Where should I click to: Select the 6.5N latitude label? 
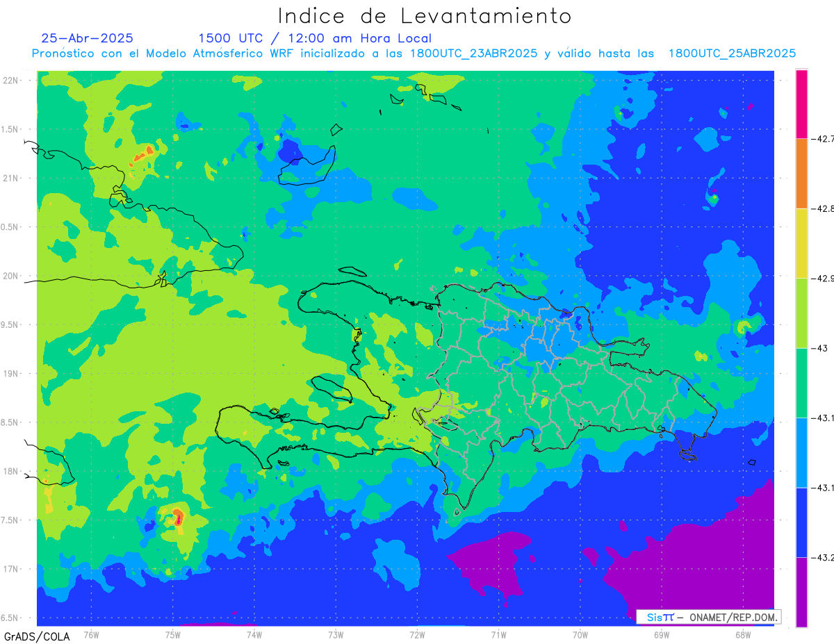[10, 618]
